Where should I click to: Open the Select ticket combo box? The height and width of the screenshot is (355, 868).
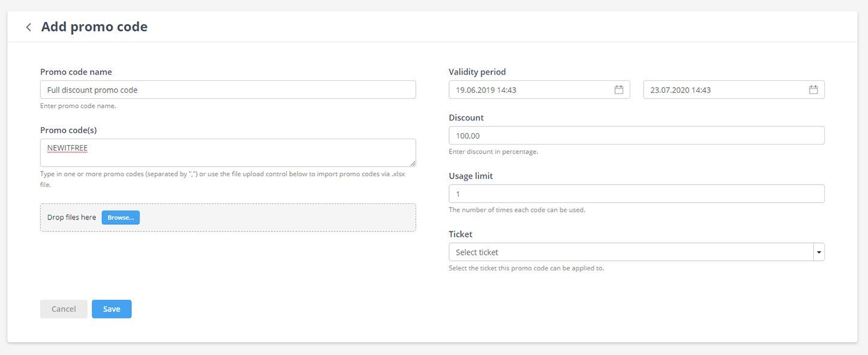[x=630, y=252]
